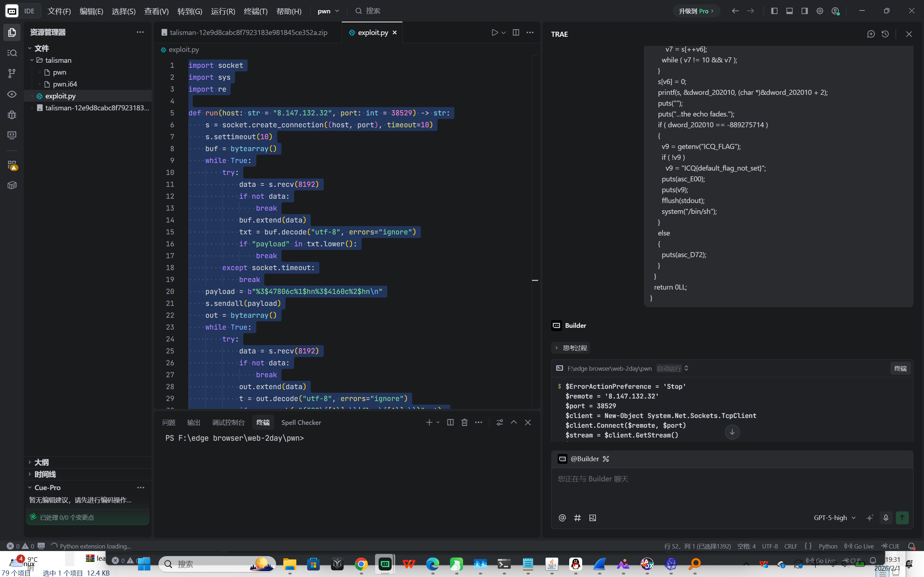
Task: Toggle the primary sidebar layout button
Action: 774,11
